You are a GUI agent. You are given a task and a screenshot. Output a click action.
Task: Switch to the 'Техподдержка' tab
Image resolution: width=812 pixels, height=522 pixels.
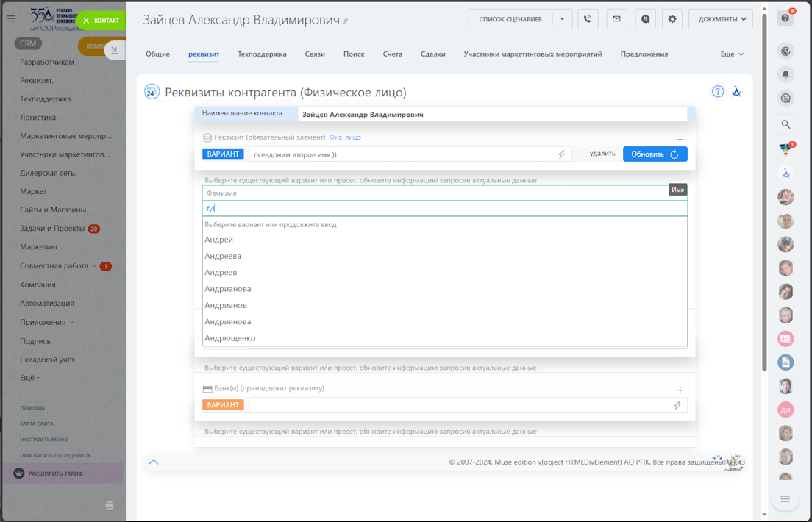click(262, 54)
